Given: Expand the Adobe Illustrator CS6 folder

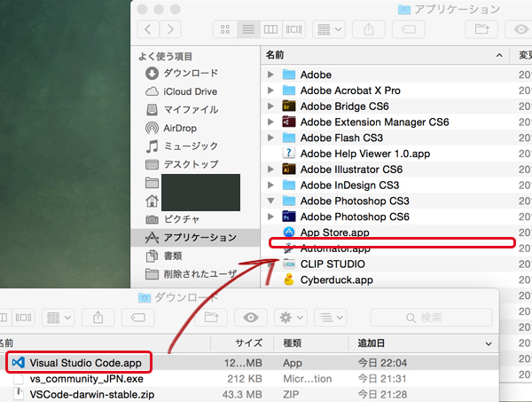Looking at the screenshot, I should pos(270,169).
